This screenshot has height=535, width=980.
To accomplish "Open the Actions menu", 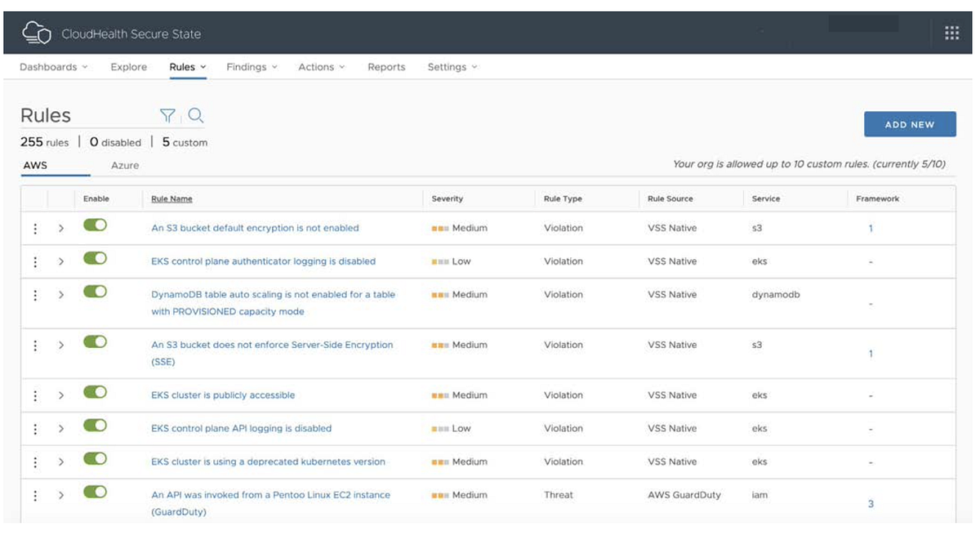I will tap(322, 67).
